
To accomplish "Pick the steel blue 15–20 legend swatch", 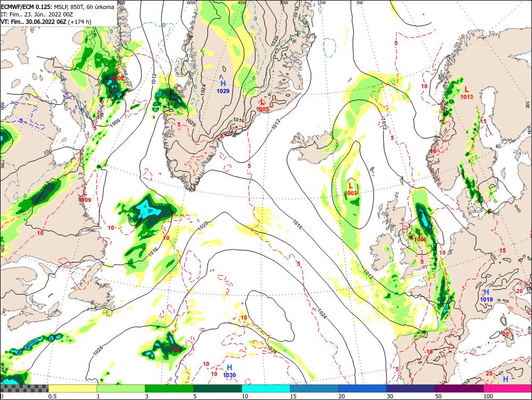I will pos(314,388).
